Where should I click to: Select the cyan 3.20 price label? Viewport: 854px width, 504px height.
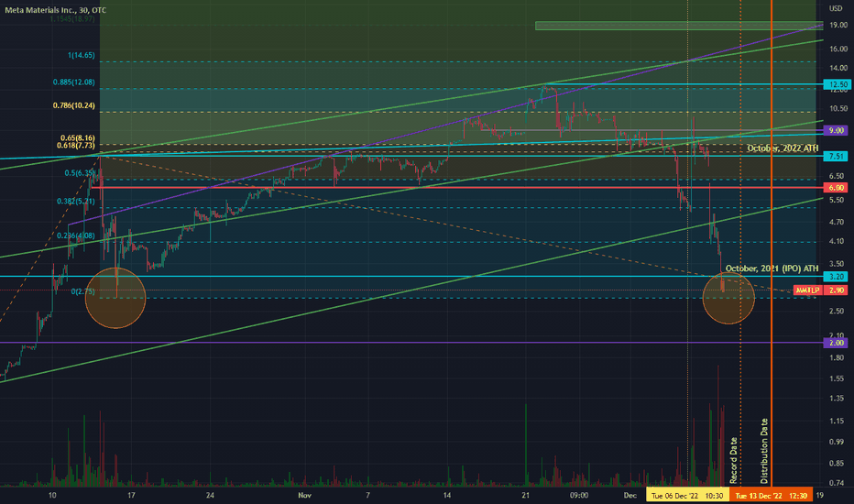tap(836, 276)
